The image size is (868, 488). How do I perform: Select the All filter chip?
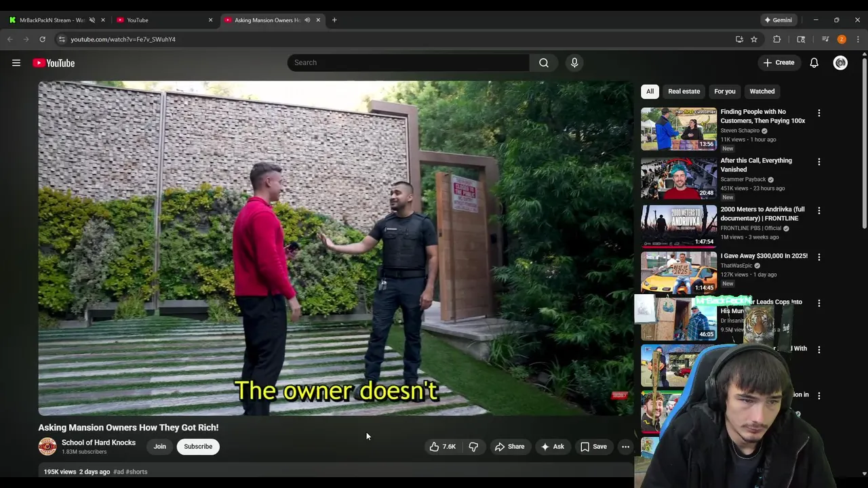coord(650,91)
